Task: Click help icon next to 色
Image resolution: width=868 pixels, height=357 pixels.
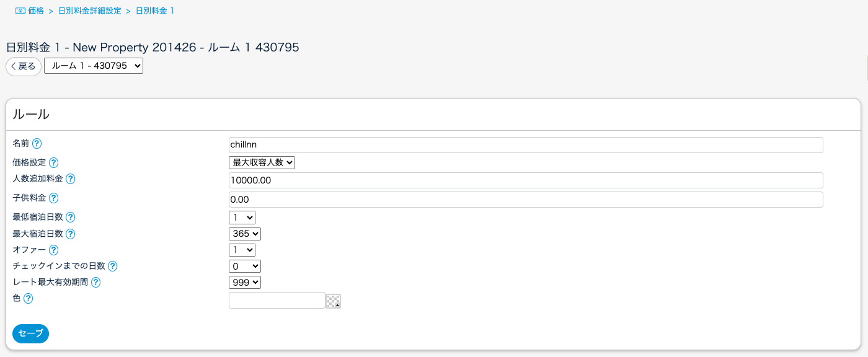Action: pyautogui.click(x=28, y=299)
